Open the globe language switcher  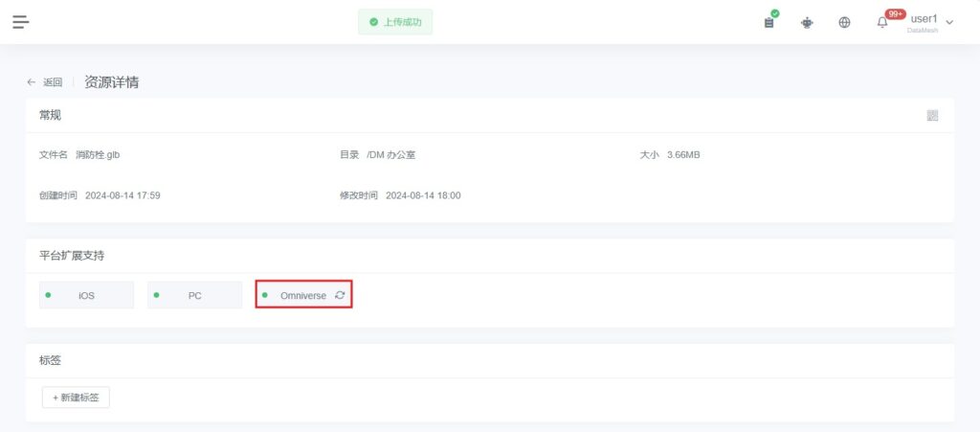844,23
